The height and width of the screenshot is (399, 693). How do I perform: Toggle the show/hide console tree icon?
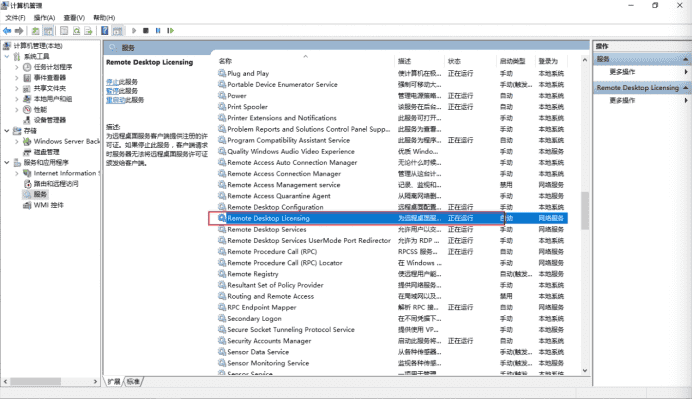click(48, 30)
